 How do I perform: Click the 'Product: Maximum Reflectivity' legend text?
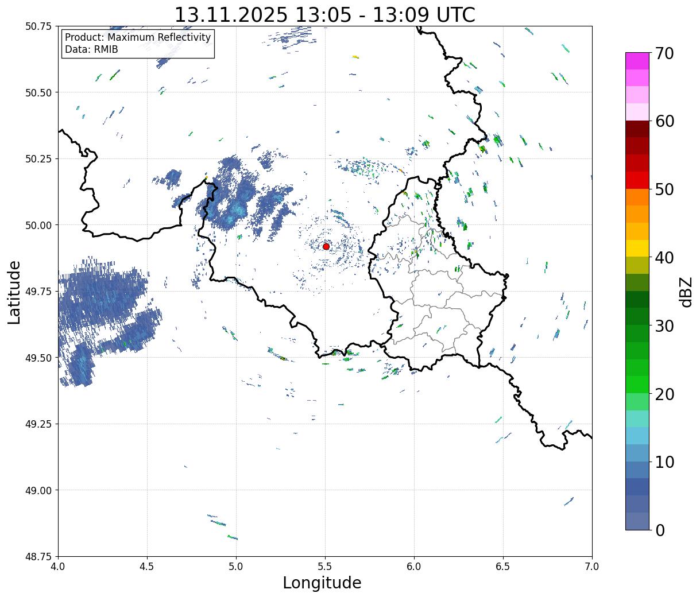click(138, 37)
